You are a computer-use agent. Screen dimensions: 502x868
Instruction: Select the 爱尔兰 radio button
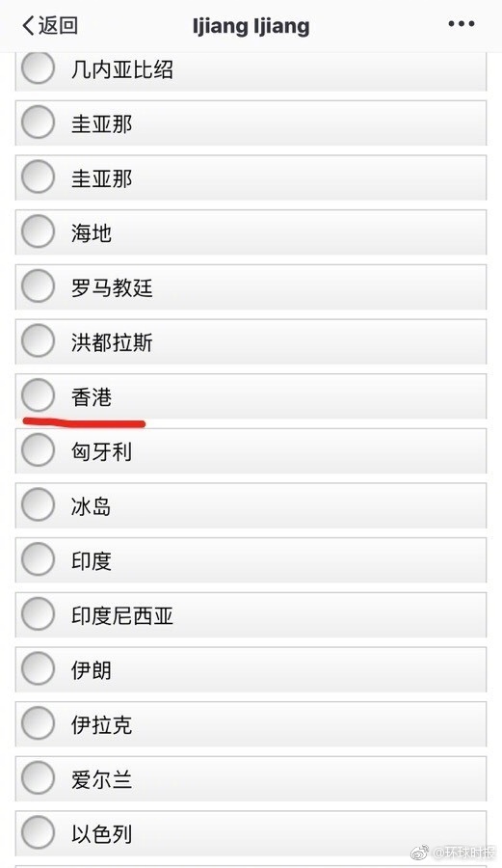(x=38, y=777)
